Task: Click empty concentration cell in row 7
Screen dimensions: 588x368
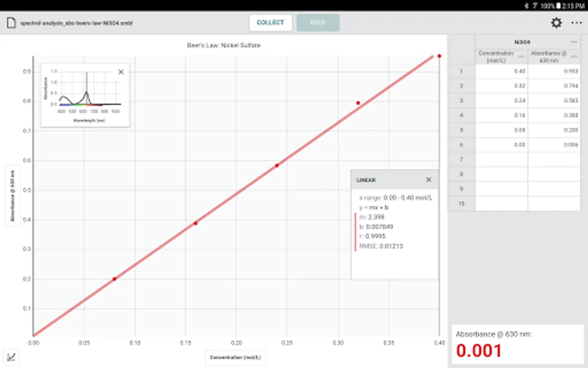Action: (x=501, y=159)
